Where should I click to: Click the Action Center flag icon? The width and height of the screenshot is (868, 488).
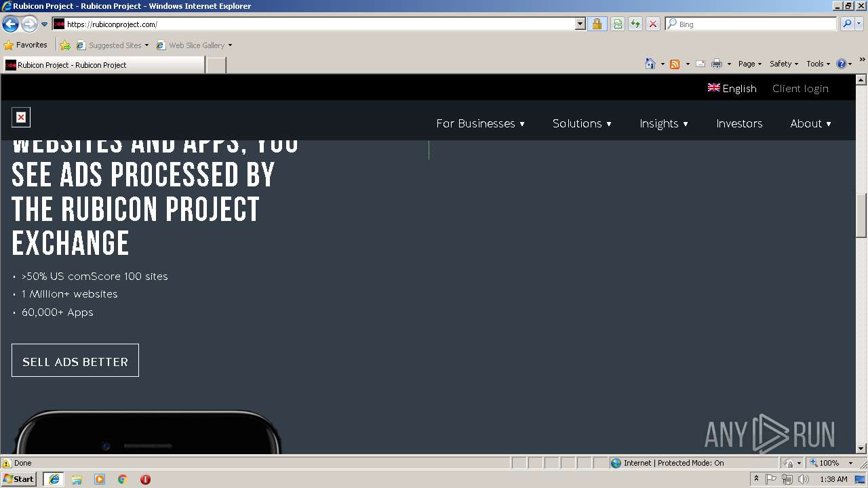click(771, 479)
